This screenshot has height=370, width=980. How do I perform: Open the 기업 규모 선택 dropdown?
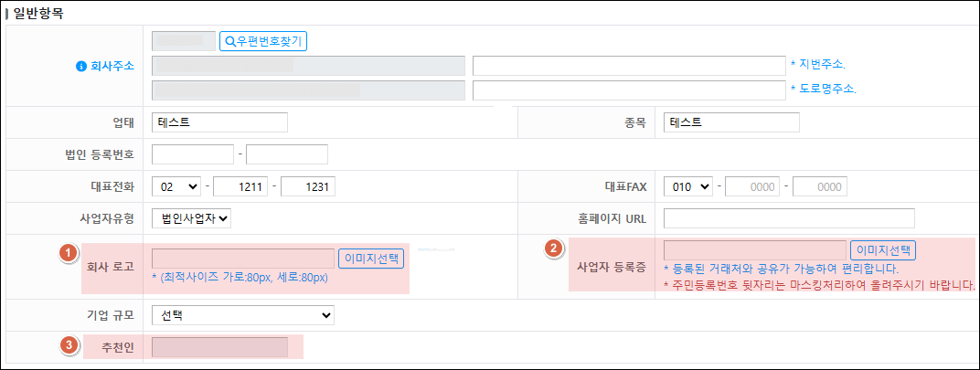[242, 315]
